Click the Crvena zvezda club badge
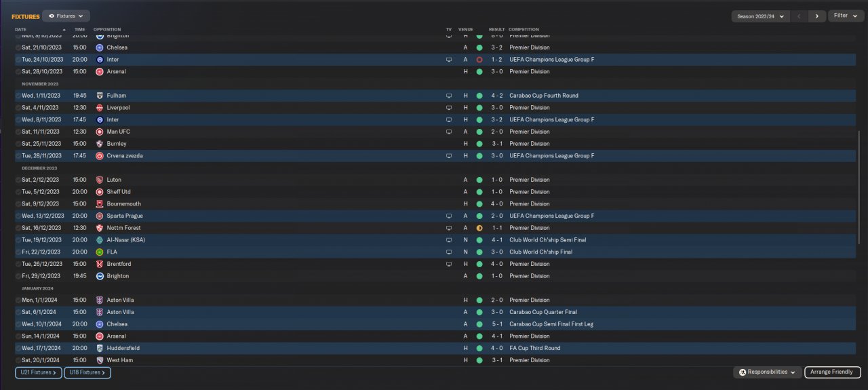Image resolution: width=868 pixels, height=390 pixels. click(100, 156)
